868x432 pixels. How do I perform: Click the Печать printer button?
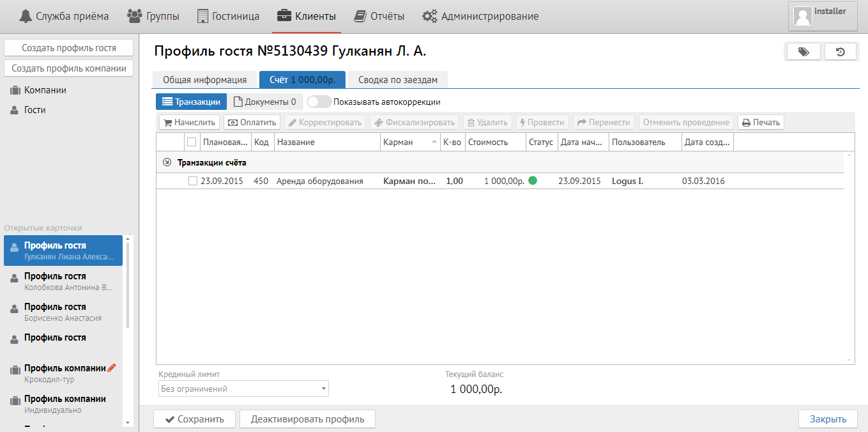pyautogui.click(x=761, y=122)
